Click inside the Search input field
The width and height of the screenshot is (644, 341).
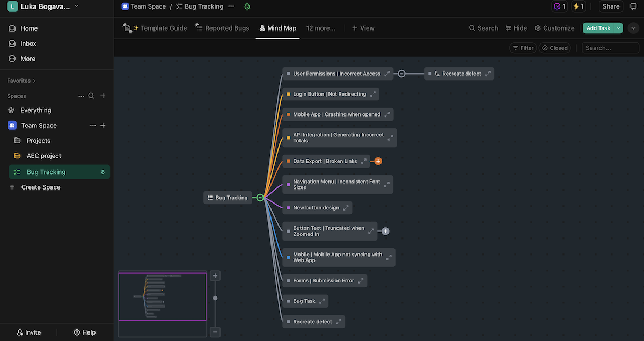click(x=610, y=47)
